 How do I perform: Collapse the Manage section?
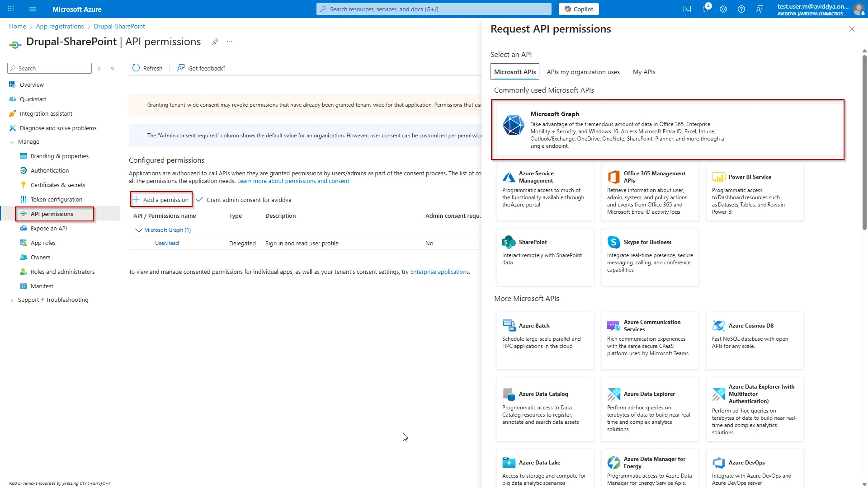click(12, 142)
